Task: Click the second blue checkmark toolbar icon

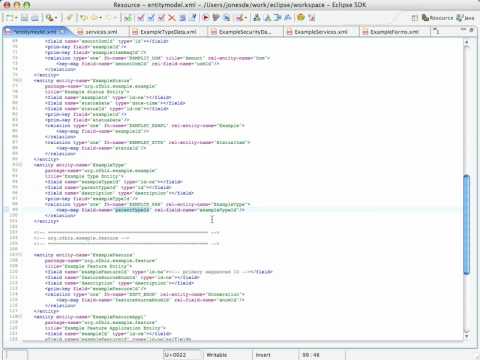Action: click(151, 18)
